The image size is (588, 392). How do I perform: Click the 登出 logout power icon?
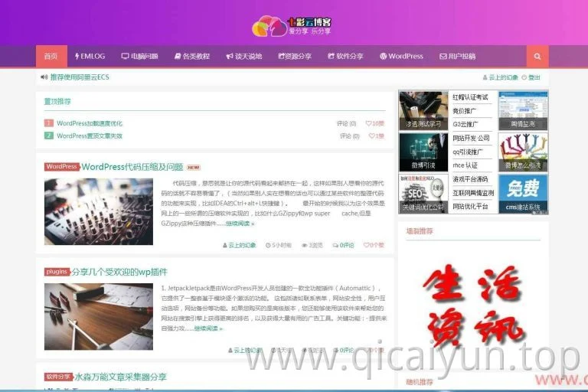click(x=524, y=77)
